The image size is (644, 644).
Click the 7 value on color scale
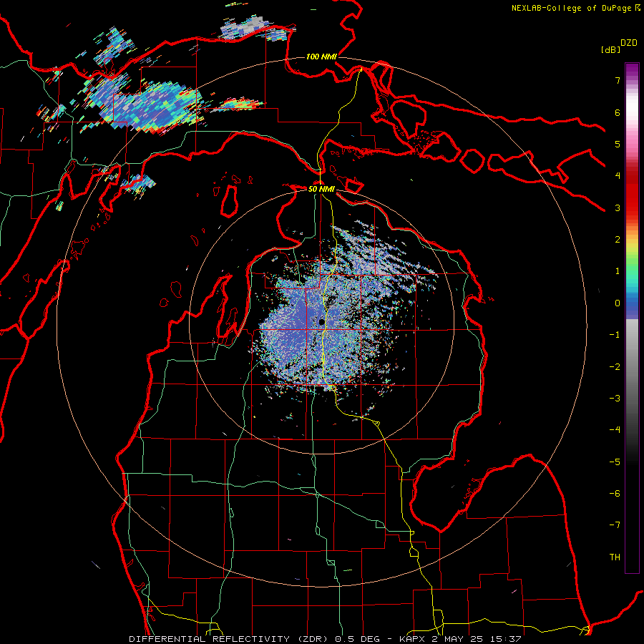tap(618, 80)
